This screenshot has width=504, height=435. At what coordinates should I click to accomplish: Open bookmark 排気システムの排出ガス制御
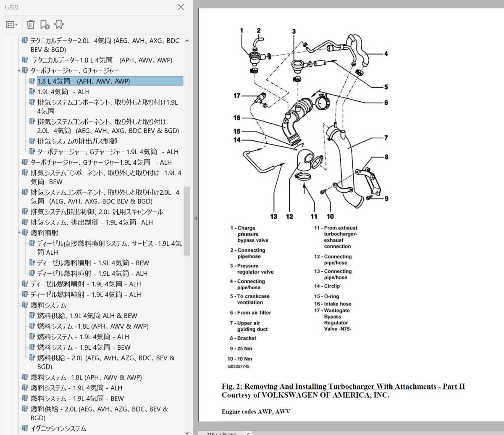pos(77,141)
